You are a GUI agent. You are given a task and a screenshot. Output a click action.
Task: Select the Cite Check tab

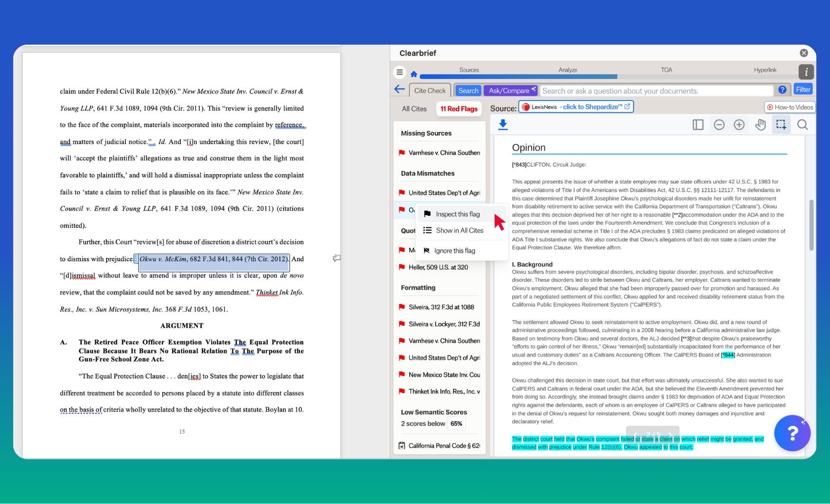pyautogui.click(x=430, y=91)
